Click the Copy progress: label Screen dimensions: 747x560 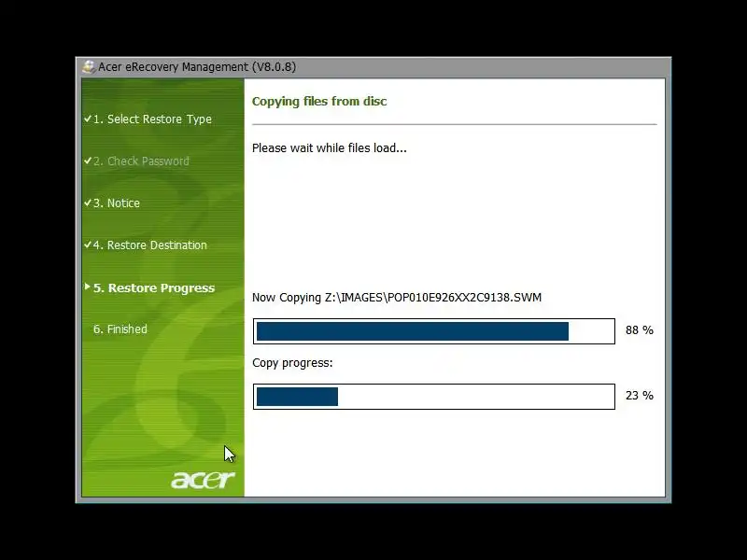[292, 363]
